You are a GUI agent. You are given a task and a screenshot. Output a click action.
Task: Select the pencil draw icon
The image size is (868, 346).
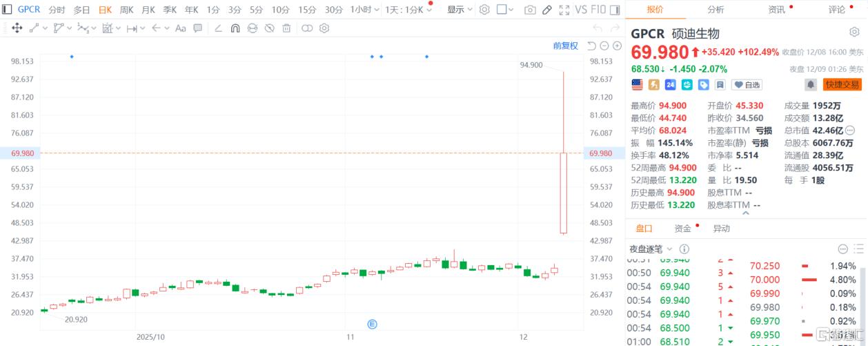tap(546, 10)
